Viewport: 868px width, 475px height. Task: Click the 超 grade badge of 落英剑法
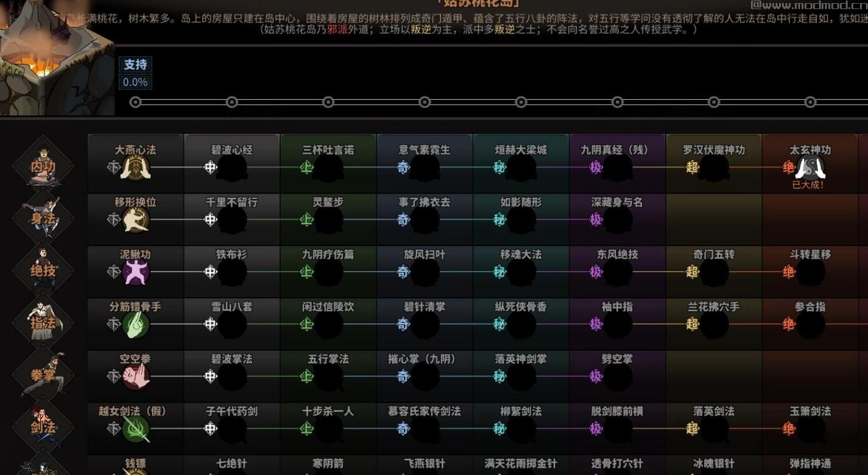point(692,429)
